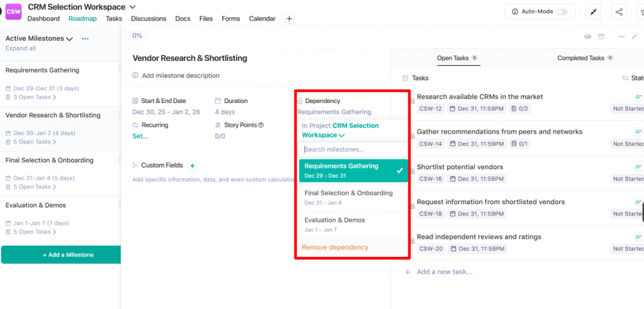The height and width of the screenshot is (309, 644).
Task: Click the plus icon to add a new task
Action: click(408, 272)
